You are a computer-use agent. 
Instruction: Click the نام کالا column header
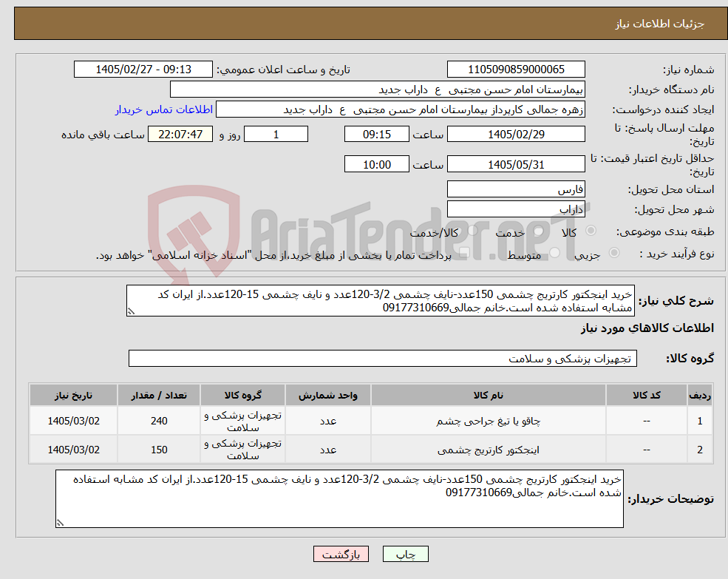(x=488, y=395)
